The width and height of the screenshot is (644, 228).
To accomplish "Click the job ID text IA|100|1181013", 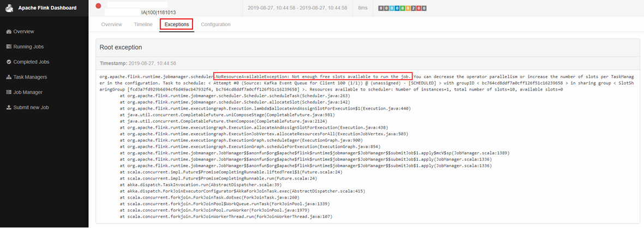I will click(159, 13).
